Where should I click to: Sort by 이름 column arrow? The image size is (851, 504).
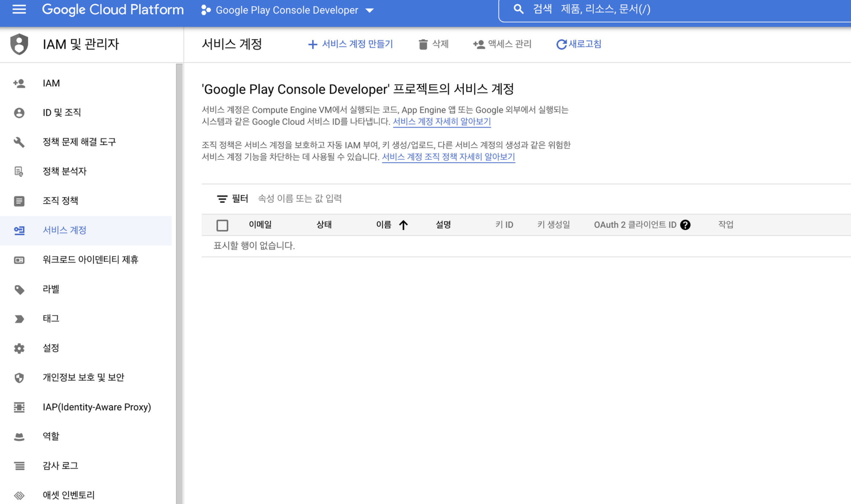(x=403, y=225)
